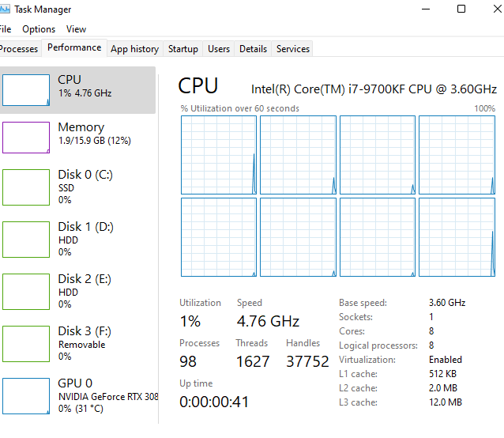Viewport: 504px width, 438px height.
Task: Select GPU 0 NVIDIA GeForce graph
Action: (x=26, y=396)
